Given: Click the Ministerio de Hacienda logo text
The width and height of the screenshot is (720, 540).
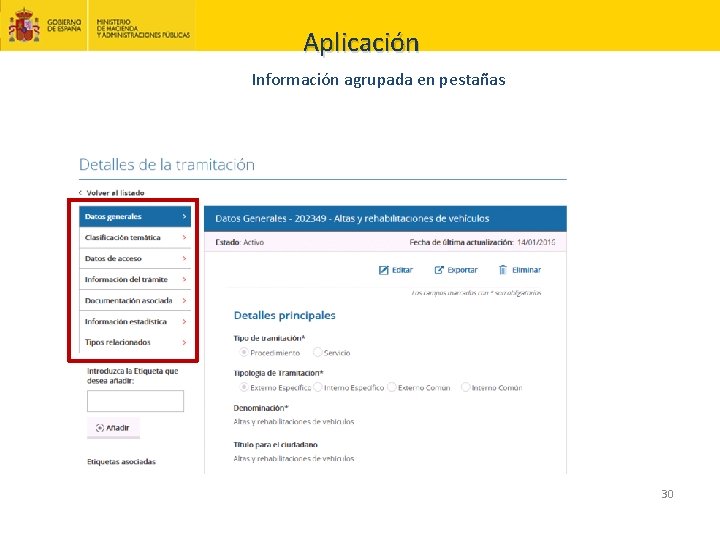Looking at the screenshot, I should [143, 28].
